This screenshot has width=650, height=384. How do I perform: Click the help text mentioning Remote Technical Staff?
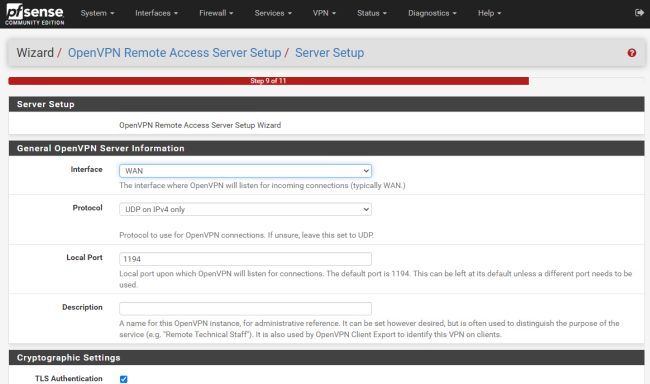tap(369, 329)
